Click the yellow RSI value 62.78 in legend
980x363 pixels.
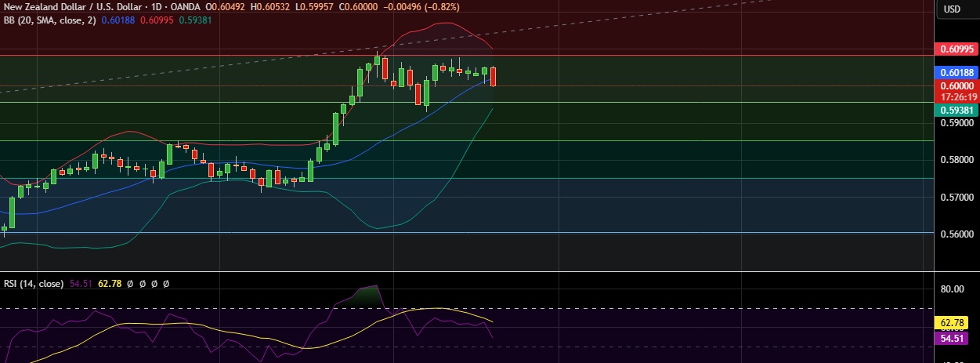[x=110, y=283]
